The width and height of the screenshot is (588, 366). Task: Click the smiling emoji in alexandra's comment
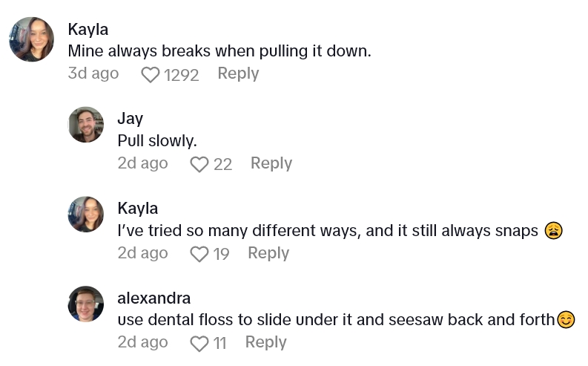click(x=566, y=320)
